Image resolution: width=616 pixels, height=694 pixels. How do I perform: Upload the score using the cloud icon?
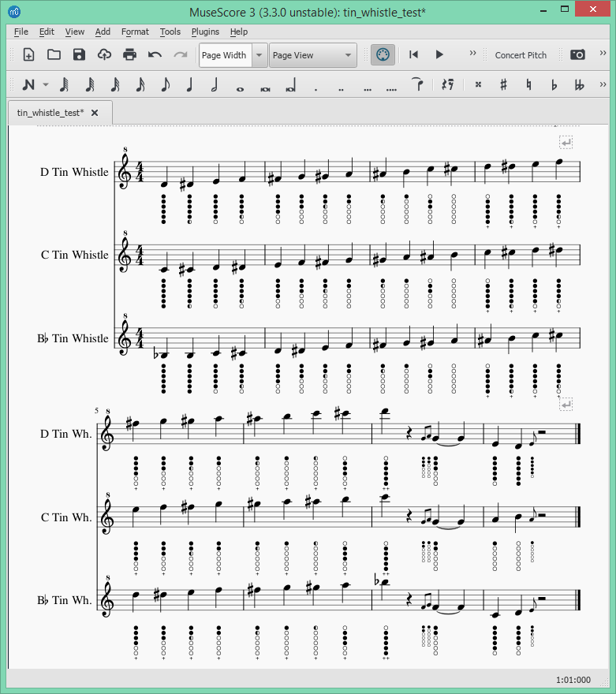tap(104, 55)
